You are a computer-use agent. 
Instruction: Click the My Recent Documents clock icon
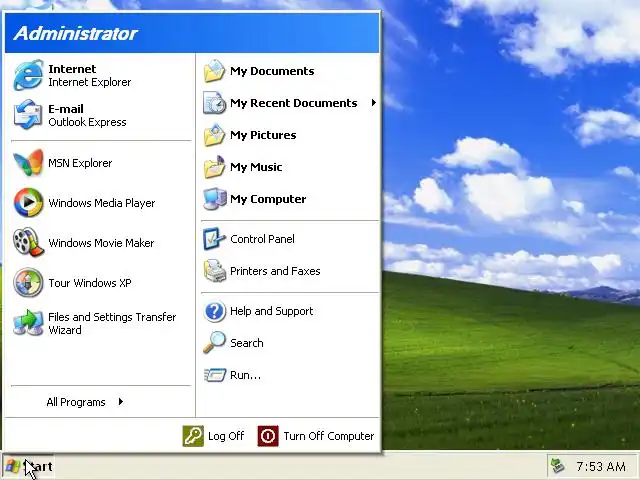click(214, 103)
